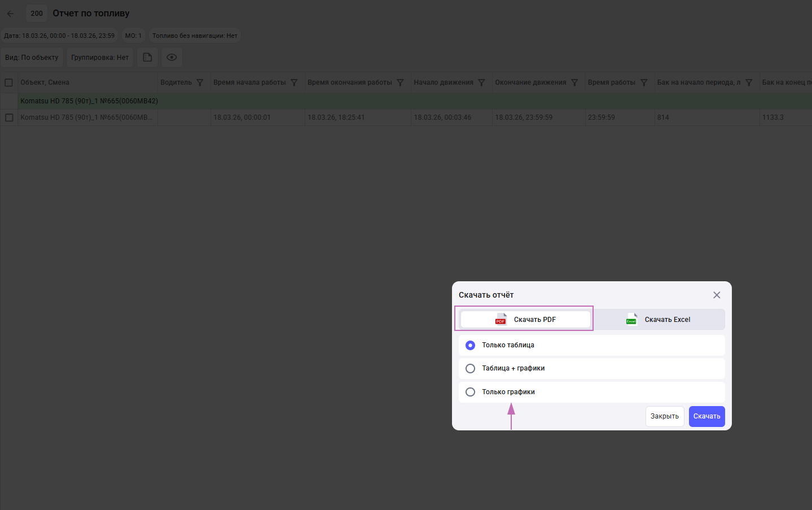The height and width of the screenshot is (510, 812).
Task: Open filter for Водитель column
Action: [200, 82]
